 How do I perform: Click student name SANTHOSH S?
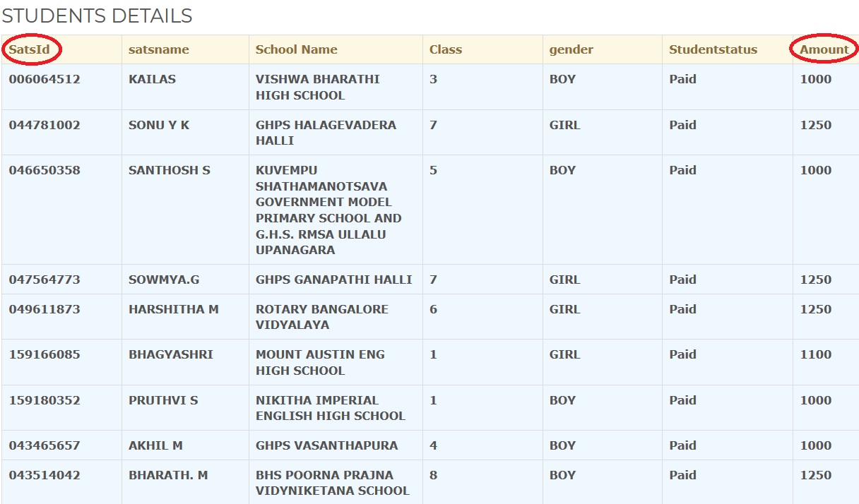pyautogui.click(x=170, y=170)
